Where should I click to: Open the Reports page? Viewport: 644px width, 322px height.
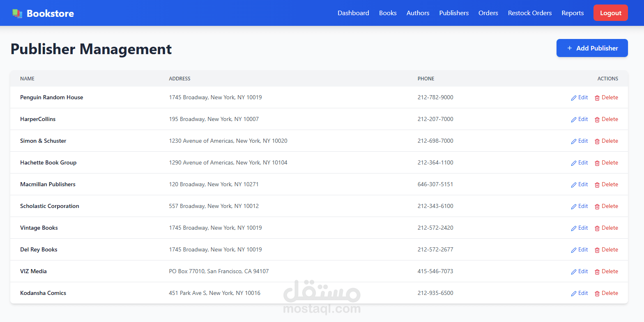573,13
